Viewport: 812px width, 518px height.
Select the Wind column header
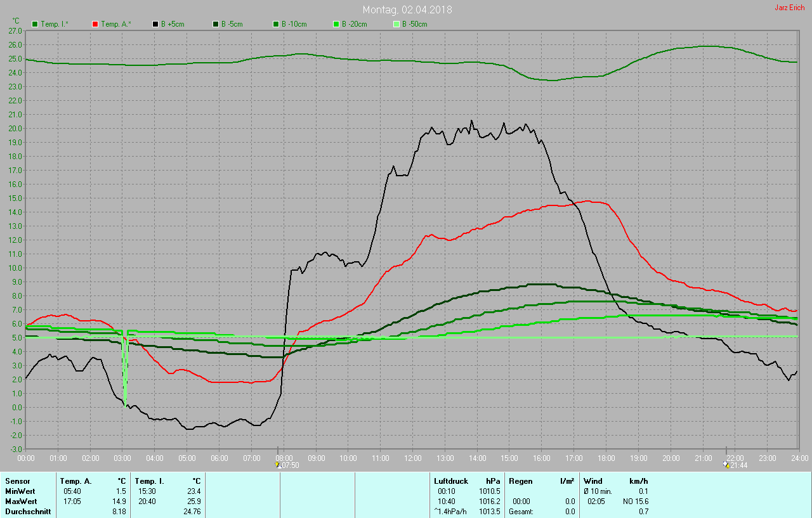pyautogui.click(x=593, y=481)
